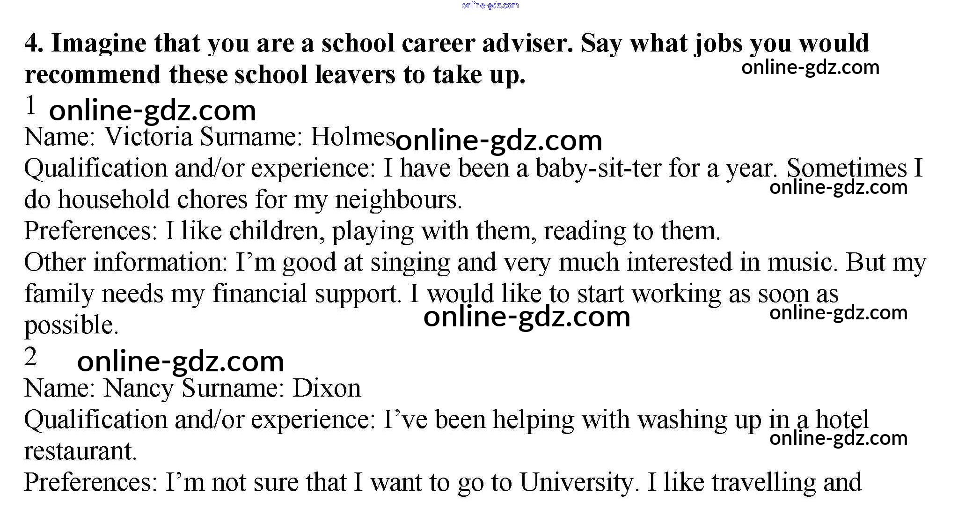
Task: Click the large online-gdz.com watermark beside number 2
Action: point(181,361)
